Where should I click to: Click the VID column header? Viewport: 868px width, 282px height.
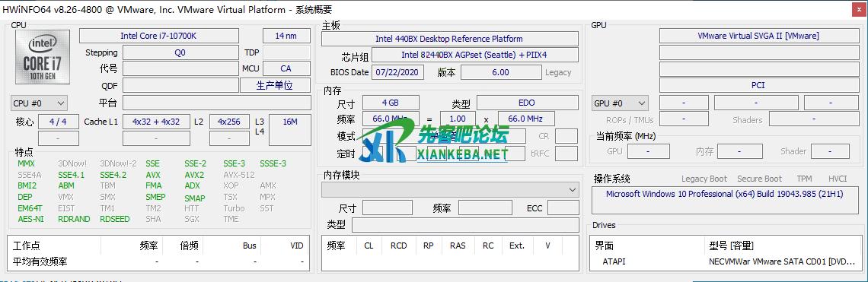tap(297, 246)
